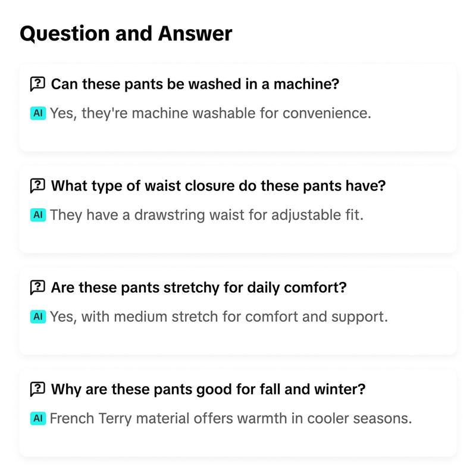
Task: Open the 'Are these pants stretchy' question
Action: point(199,287)
